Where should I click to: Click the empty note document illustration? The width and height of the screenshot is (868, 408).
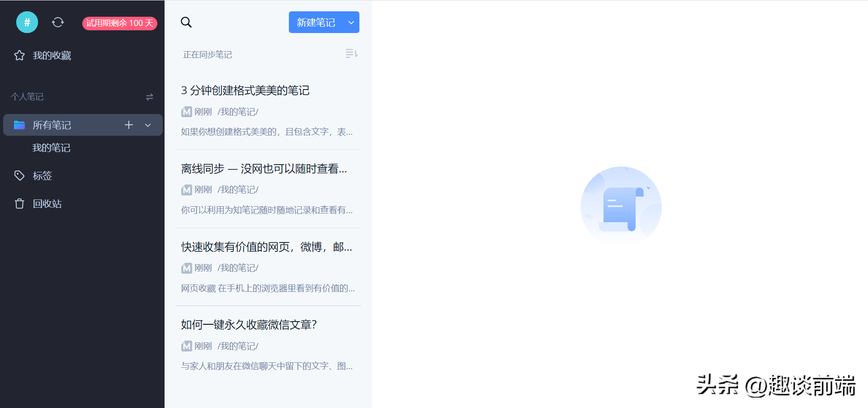click(x=621, y=207)
